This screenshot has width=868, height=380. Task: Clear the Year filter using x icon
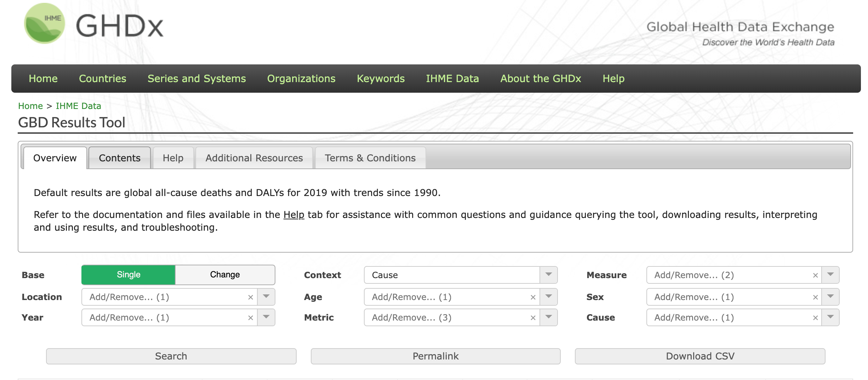tap(250, 318)
